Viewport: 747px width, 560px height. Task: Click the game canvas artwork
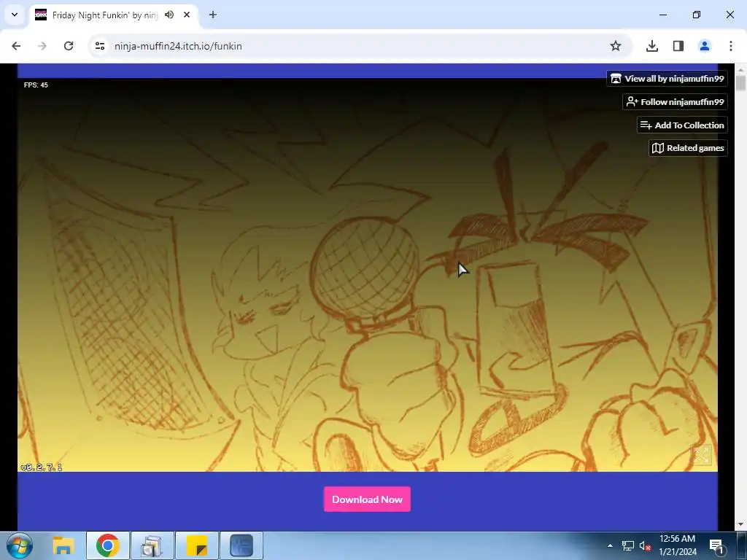[x=368, y=275]
